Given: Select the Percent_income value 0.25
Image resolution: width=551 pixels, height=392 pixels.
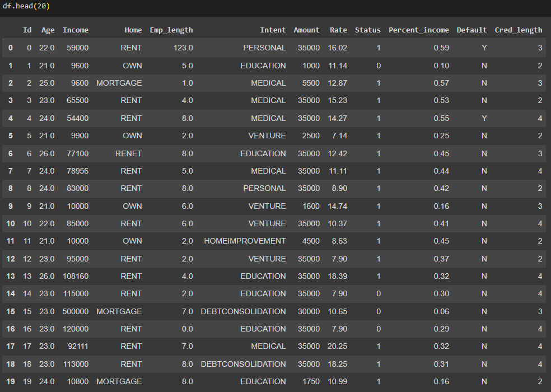Looking at the screenshot, I should 441,136.
